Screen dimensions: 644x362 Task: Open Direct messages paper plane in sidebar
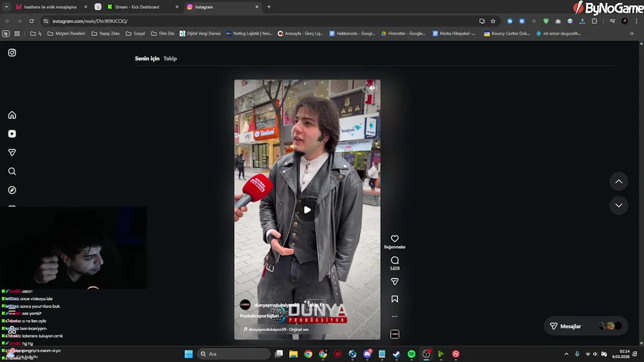click(x=12, y=152)
